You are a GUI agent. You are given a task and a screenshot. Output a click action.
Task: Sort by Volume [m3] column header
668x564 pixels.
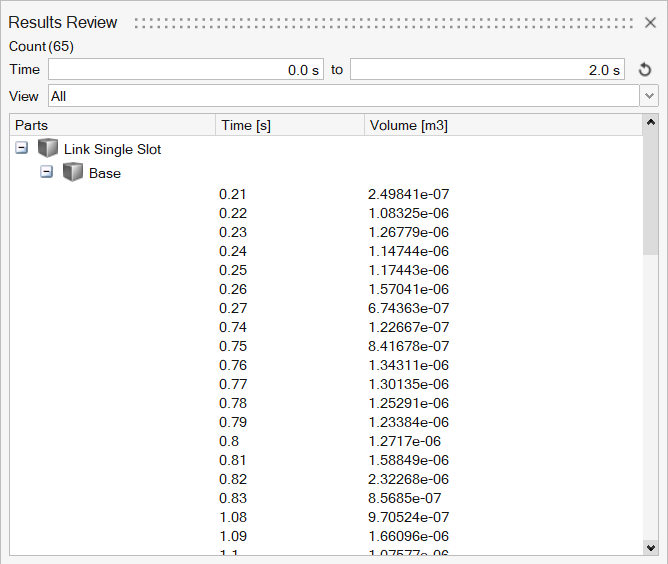pyautogui.click(x=500, y=125)
